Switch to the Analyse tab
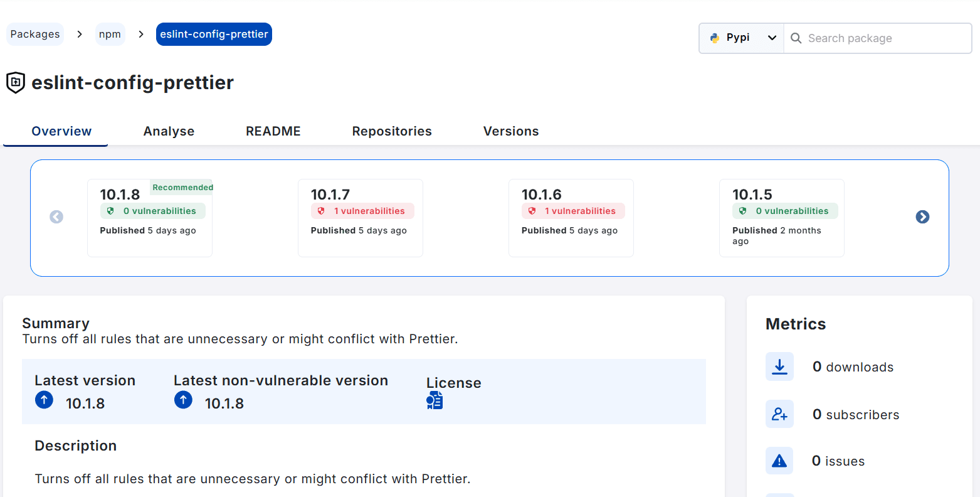 point(169,131)
